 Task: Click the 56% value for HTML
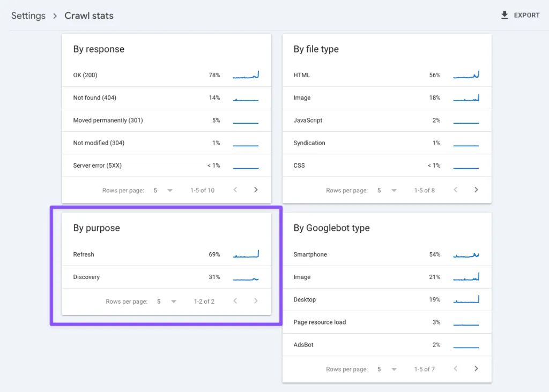[434, 75]
